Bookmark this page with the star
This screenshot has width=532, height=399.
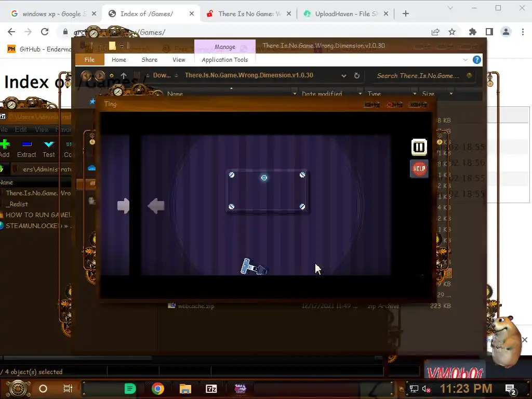tap(452, 32)
